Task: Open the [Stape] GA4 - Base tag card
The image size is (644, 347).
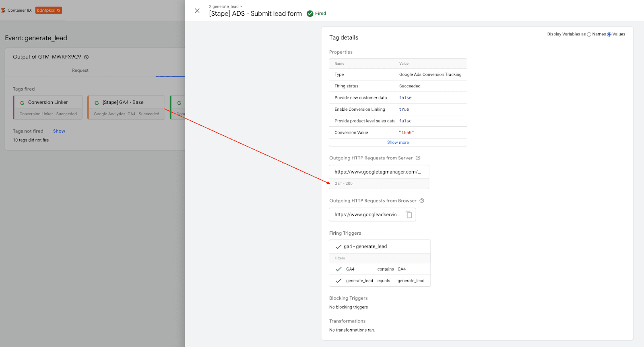Action: tap(126, 107)
